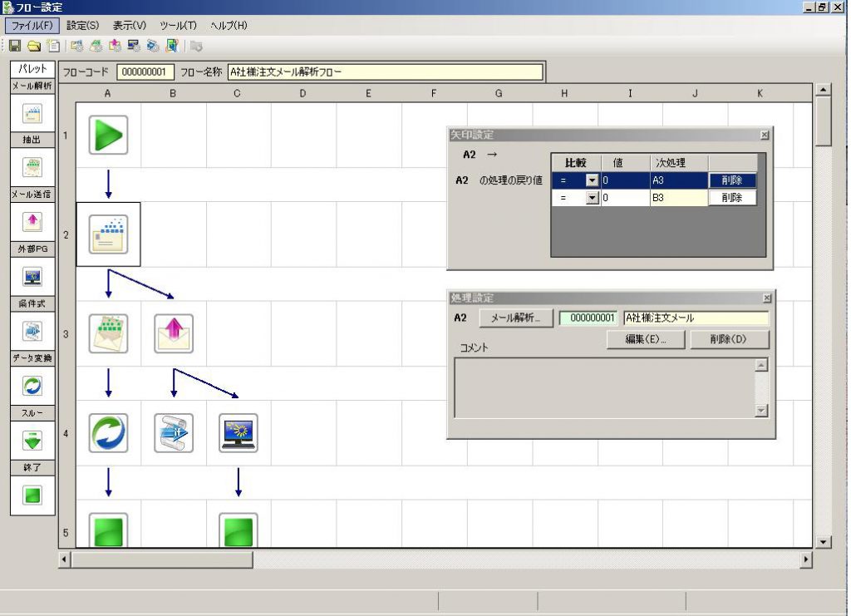
Task: Select 抽出 palette icon
Action: click(x=32, y=167)
